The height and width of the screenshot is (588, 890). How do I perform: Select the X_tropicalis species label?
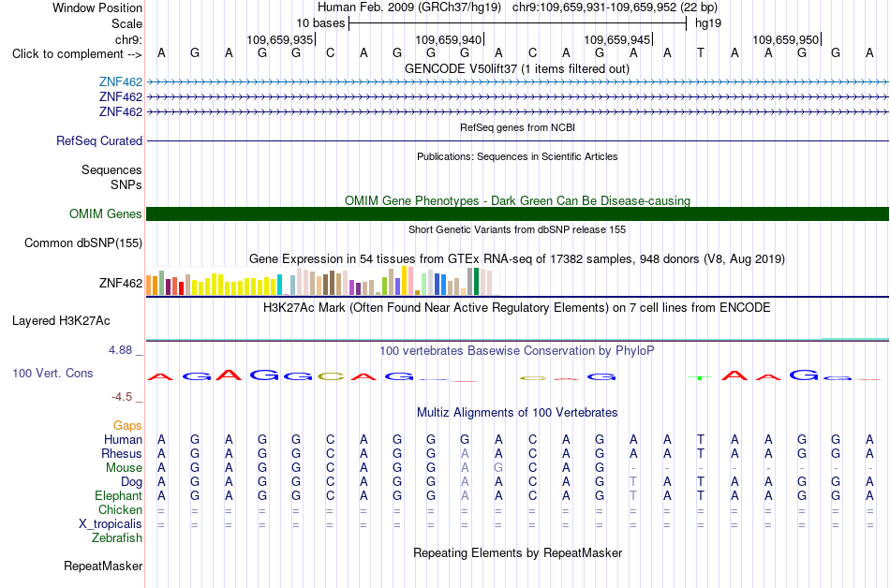tap(111, 524)
